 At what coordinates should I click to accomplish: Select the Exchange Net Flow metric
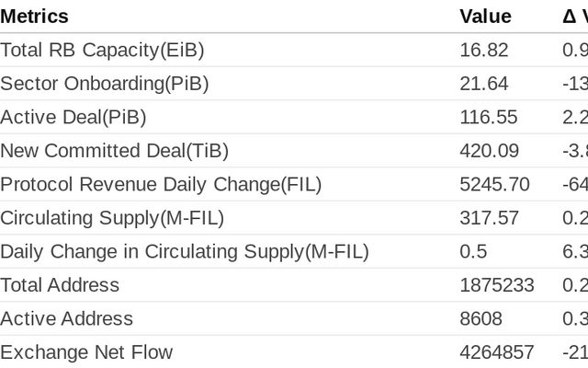coord(86,352)
